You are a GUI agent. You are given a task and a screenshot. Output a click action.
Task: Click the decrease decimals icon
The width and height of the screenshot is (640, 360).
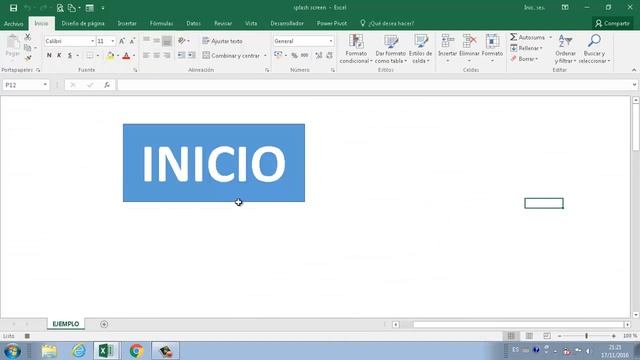[x=329, y=55]
